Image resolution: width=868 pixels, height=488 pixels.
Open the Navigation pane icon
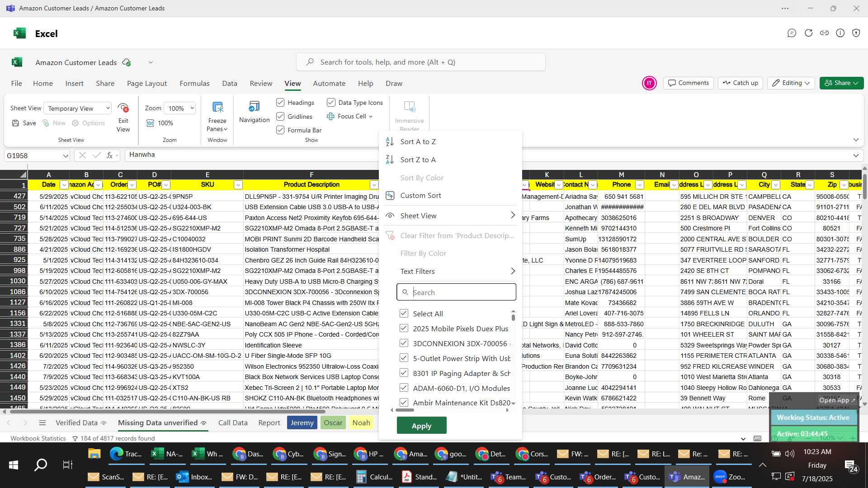coord(254,107)
